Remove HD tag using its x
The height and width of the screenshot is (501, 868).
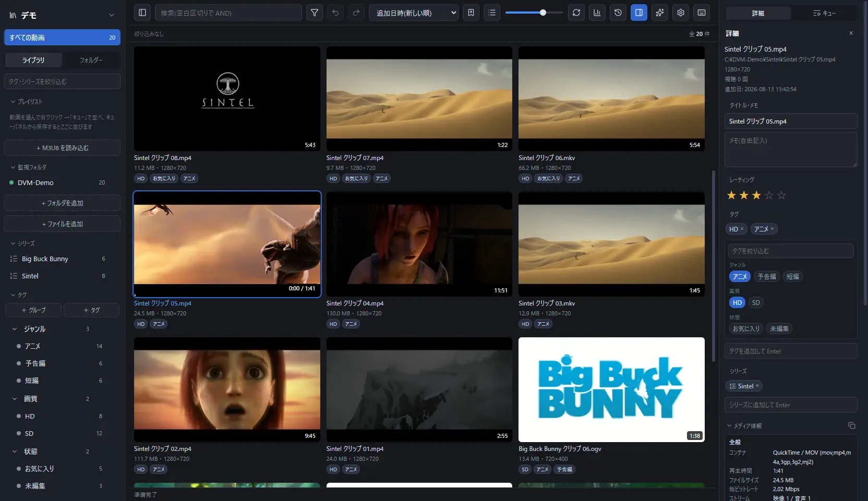742,229
